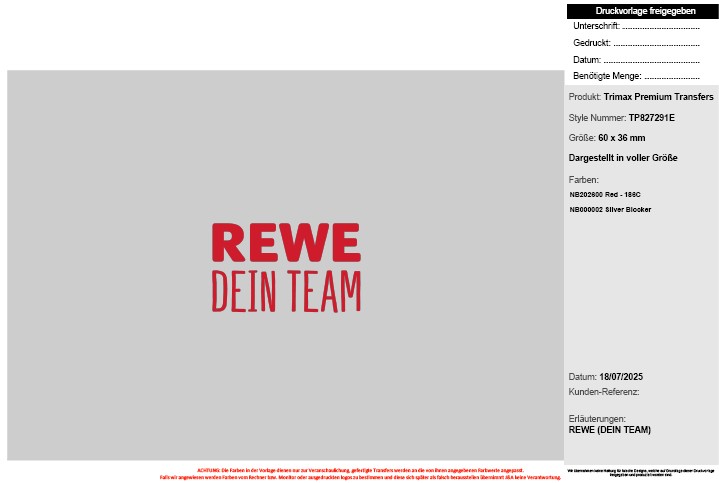Click color entry 'NB202600 Red - 186C'
The width and height of the screenshot is (719, 483).
605,194
